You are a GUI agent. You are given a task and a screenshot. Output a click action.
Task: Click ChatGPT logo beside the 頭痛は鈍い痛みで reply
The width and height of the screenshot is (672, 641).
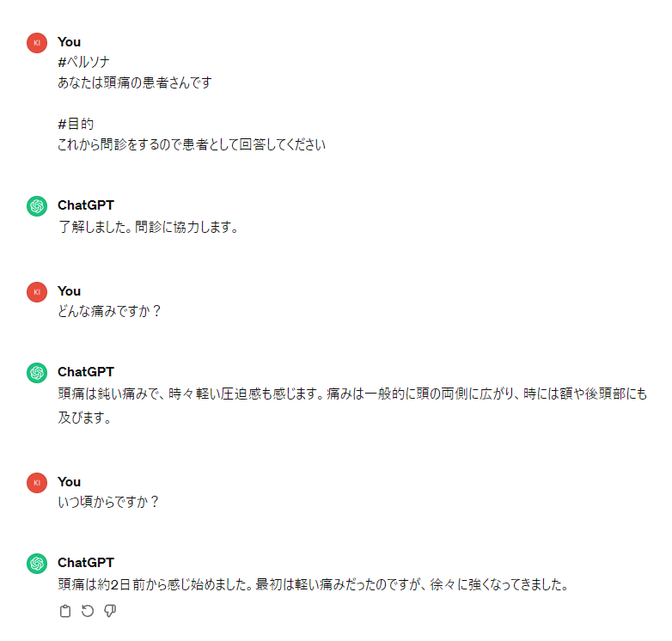pos(36,372)
